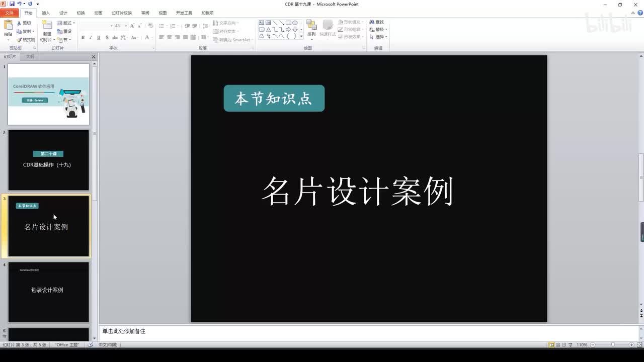Toggle center text alignment

coord(170,37)
